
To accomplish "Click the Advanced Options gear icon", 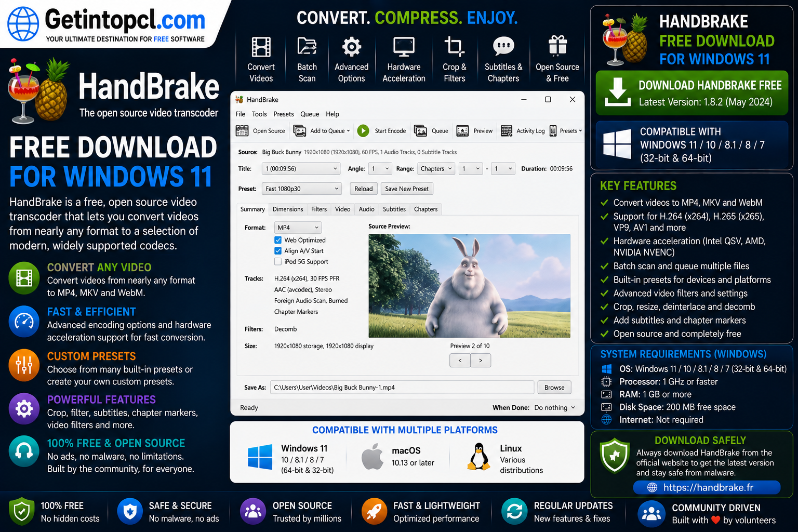I will (352, 47).
